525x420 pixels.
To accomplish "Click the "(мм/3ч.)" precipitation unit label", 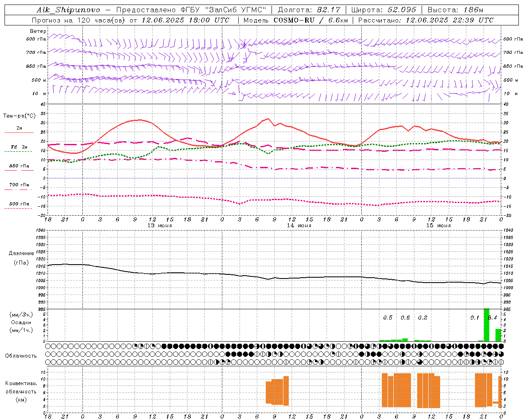I will (x=21, y=315).
